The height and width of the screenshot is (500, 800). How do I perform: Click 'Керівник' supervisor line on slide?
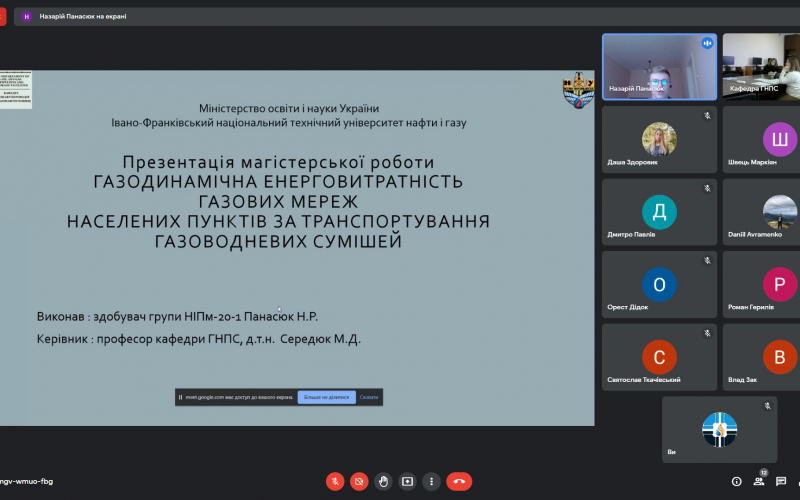tap(198, 339)
